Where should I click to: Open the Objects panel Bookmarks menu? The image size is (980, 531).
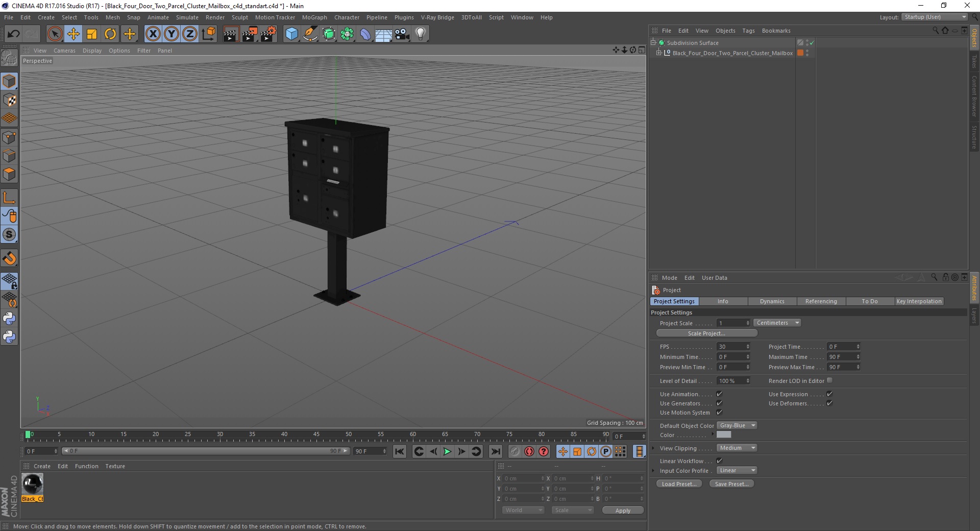pos(776,31)
